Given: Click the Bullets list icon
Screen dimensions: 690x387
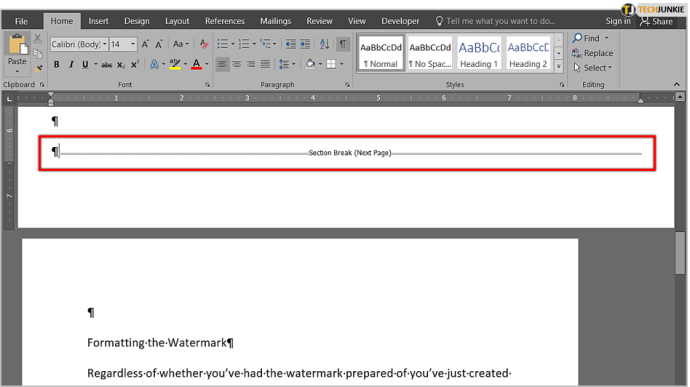Looking at the screenshot, I should (x=223, y=44).
